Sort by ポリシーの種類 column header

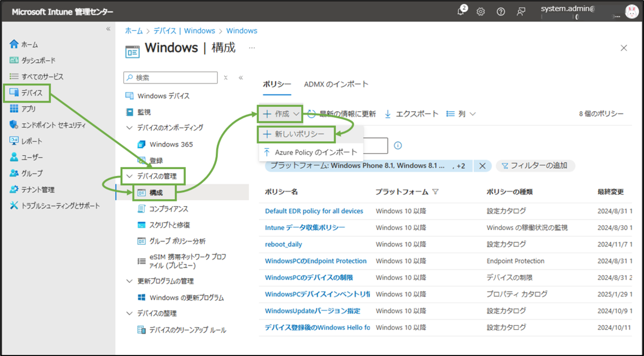pos(509,192)
